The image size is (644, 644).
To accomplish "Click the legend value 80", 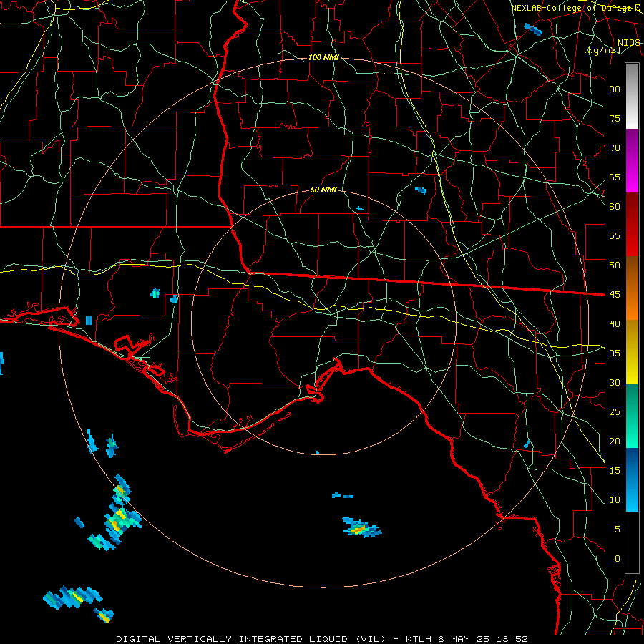I will point(615,89).
